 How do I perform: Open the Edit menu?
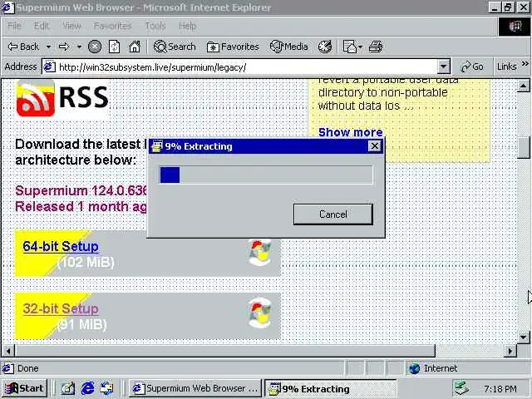pyautogui.click(x=42, y=26)
